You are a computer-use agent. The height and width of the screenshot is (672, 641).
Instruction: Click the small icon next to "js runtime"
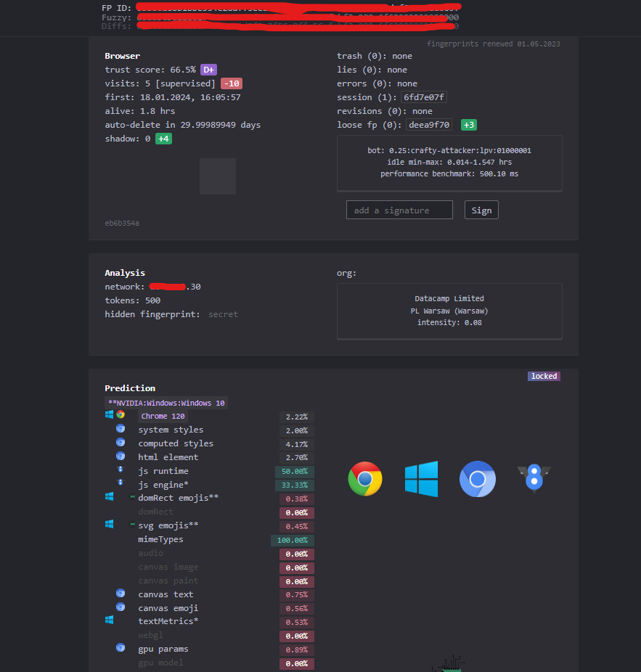tap(121, 470)
